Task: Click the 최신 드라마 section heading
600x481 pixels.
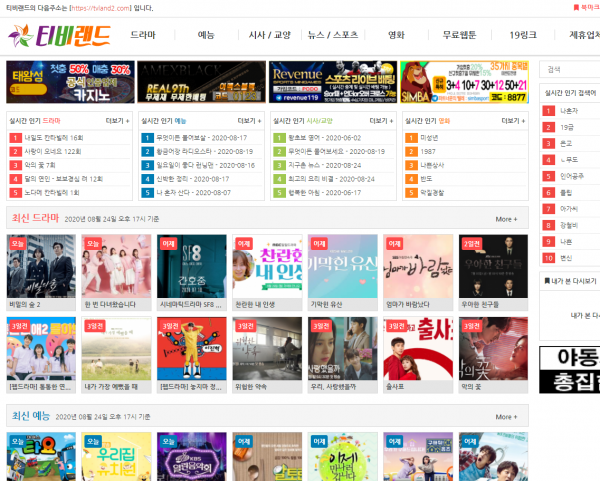Action: [35, 218]
